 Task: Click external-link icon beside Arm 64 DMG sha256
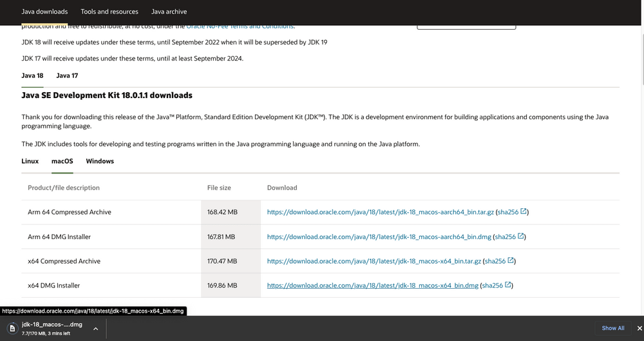pos(521,236)
